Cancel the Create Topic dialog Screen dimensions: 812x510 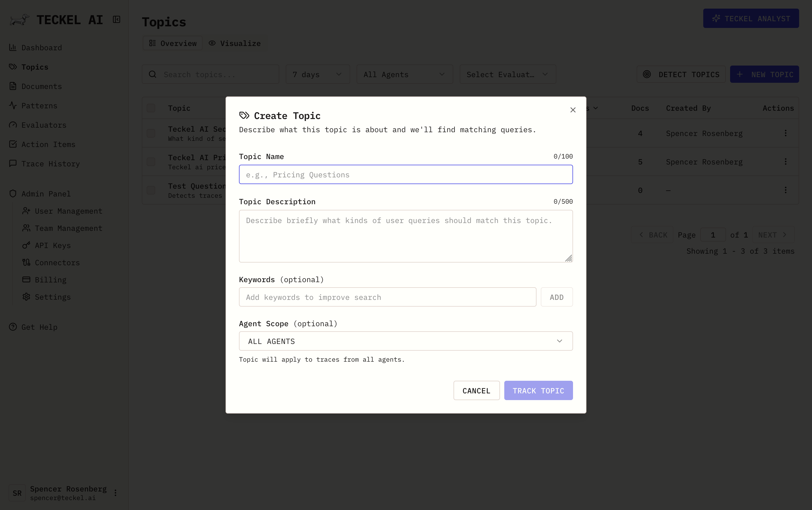click(x=476, y=390)
